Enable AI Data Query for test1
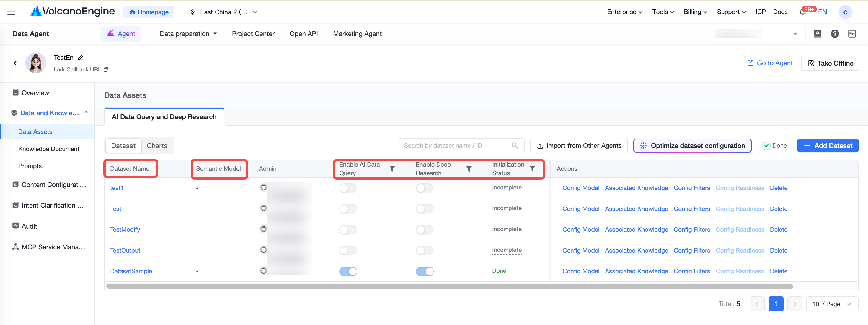Screen dimensions: 868x325 (x=348, y=188)
